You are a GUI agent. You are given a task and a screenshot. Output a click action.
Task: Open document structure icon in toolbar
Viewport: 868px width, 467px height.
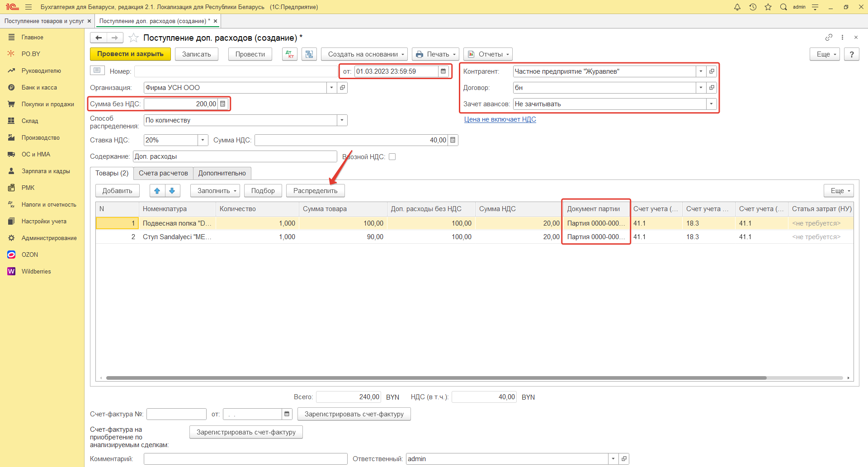309,54
